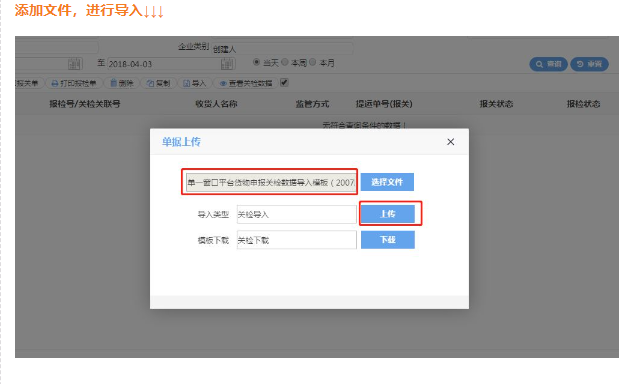Click the 提运单号(报关) column header

pyautogui.click(x=384, y=104)
